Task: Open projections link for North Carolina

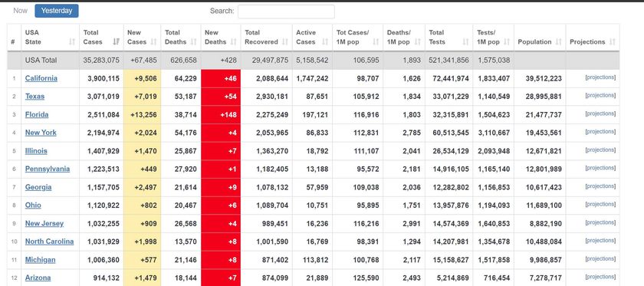Action: tap(600, 241)
